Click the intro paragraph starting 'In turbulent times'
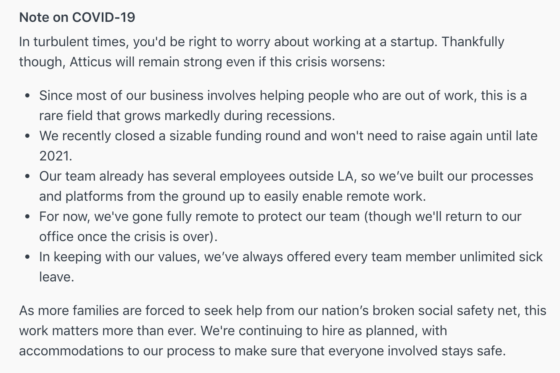The image size is (560, 373). (x=261, y=52)
